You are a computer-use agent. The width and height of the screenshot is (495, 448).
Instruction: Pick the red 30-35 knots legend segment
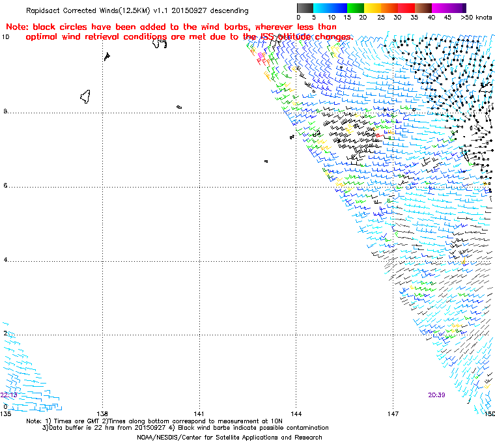click(406, 8)
